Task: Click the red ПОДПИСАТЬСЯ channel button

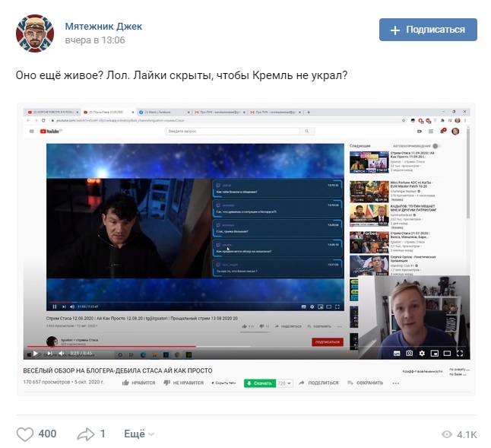Action: click(x=328, y=342)
